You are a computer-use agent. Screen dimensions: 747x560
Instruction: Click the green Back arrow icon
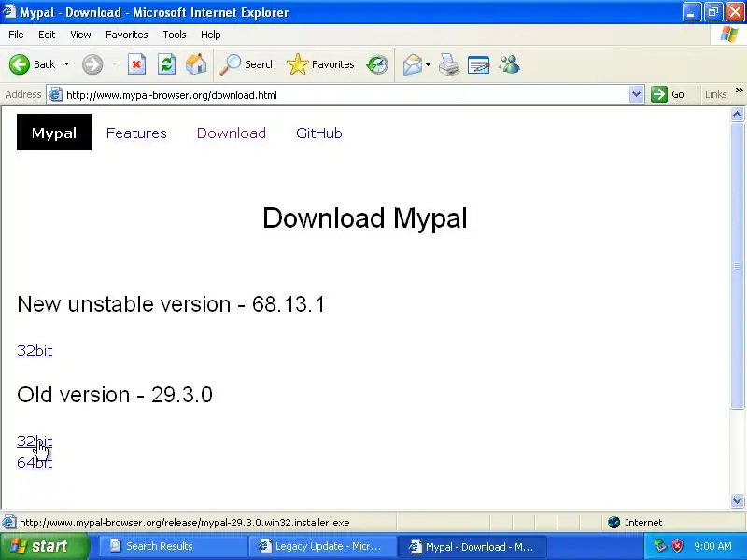pos(20,64)
